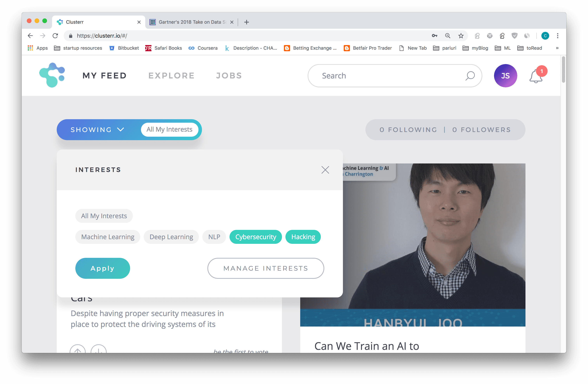Open the myBlog bookmark folder
This screenshot has height=384, width=588.
pyautogui.click(x=475, y=48)
